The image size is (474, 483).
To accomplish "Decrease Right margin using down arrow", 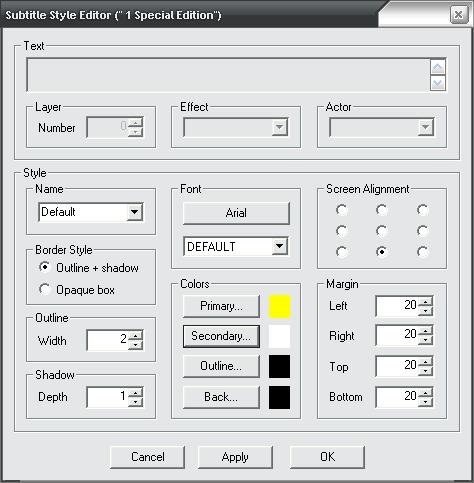I will 425,340.
